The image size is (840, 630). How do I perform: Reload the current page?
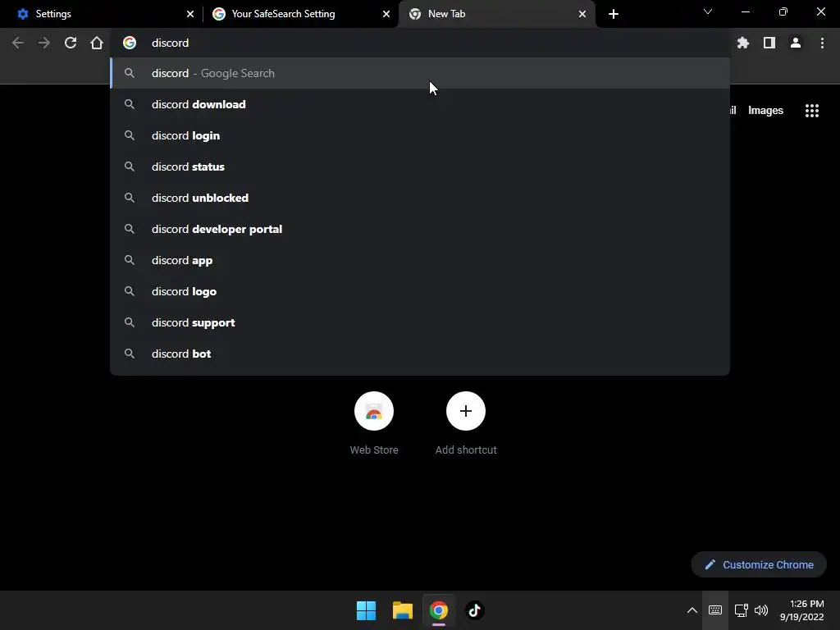point(71,43)
